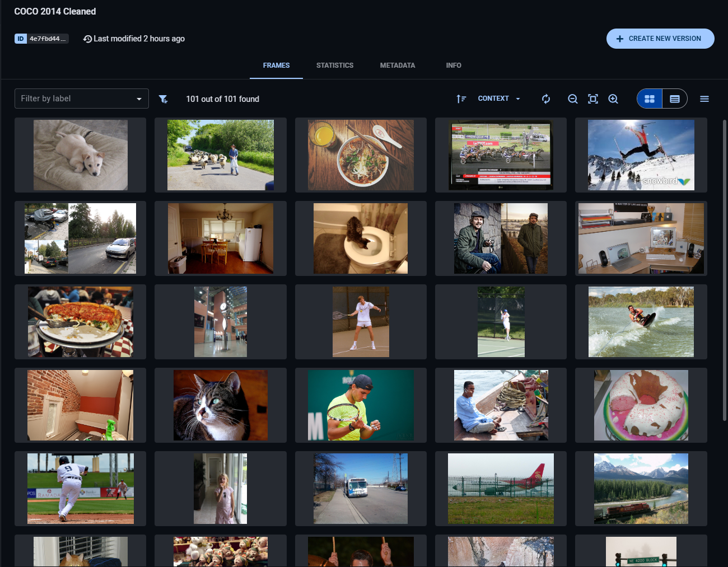Switch to the STATISTICS tab
Image resolution: width=728 pixels, height=567 pixels.
coord(335,65)
